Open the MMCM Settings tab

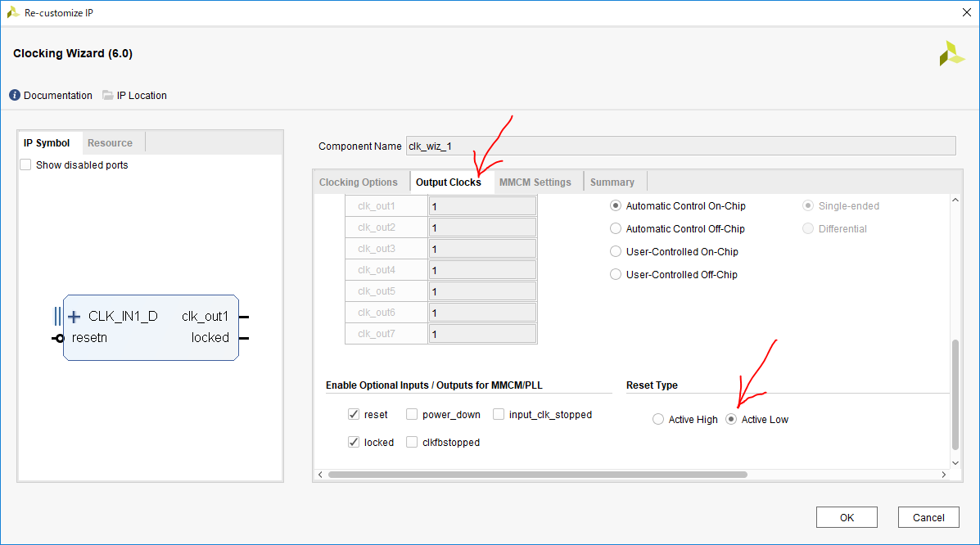pyautogui.click(x=535, y=182)
